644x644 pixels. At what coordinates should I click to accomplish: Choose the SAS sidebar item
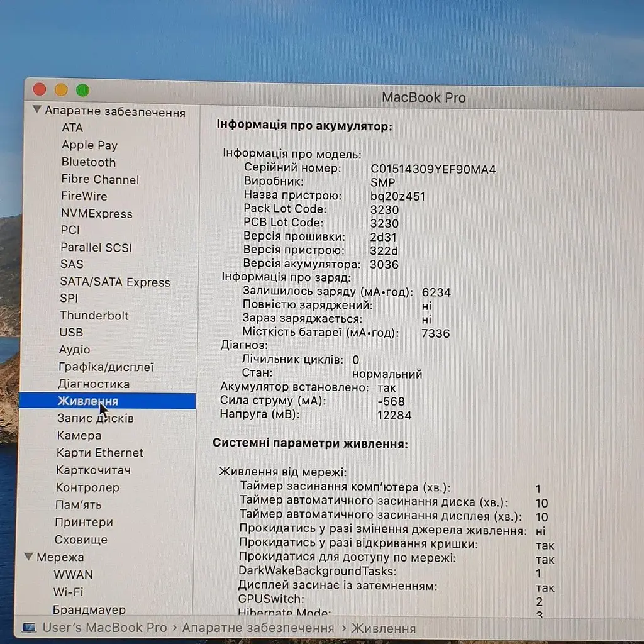(72, 264)
